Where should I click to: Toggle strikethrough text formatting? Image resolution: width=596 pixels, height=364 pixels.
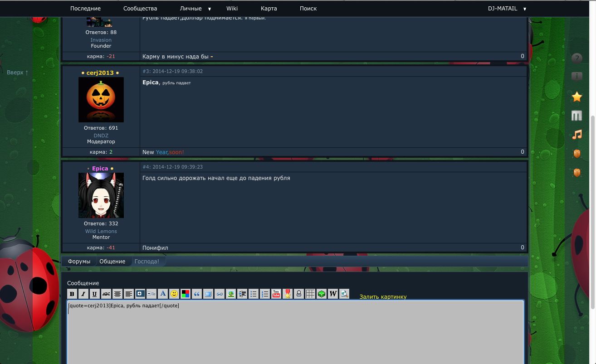[x=106, y=294]
